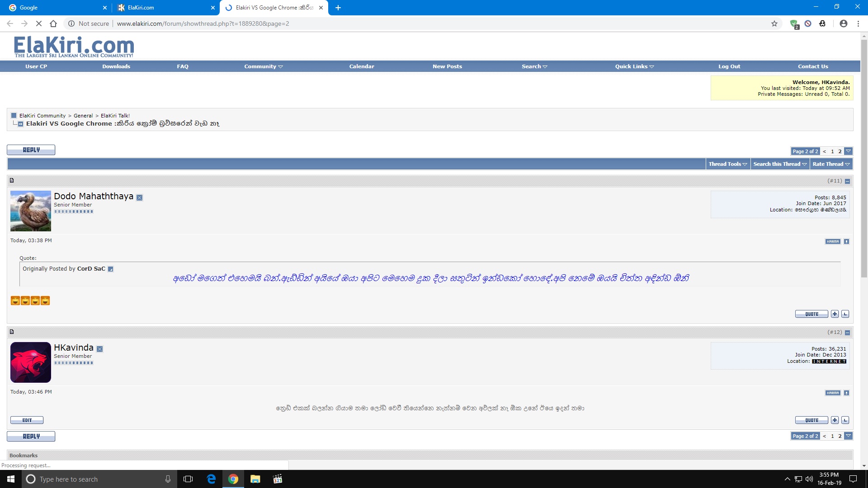The width and height of the screenshot is (868, 488).
Task: Open the FAQ navigation item
Action: coord(183,66)
